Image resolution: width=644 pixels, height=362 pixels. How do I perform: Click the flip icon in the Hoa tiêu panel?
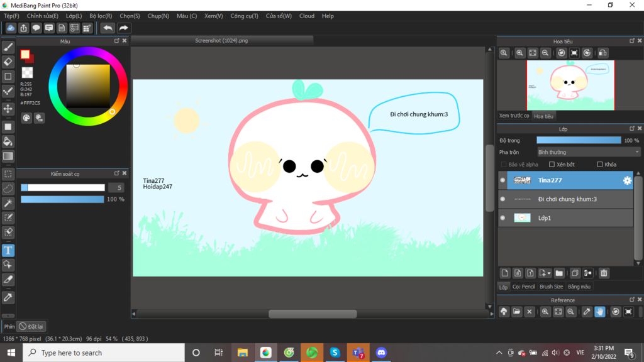(602, 53)
